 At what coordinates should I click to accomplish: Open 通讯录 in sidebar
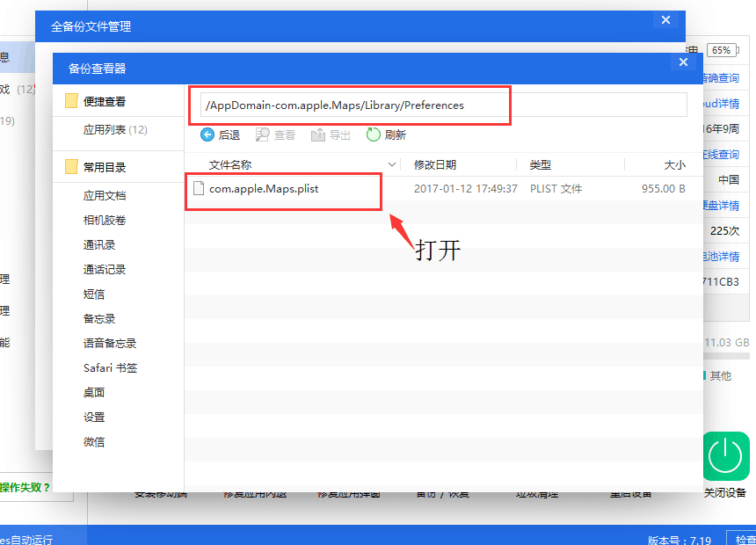pos(98,244)
